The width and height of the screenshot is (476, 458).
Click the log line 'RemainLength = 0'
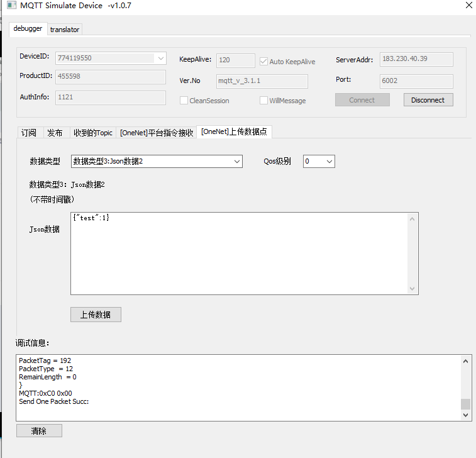tap(48, 377)
